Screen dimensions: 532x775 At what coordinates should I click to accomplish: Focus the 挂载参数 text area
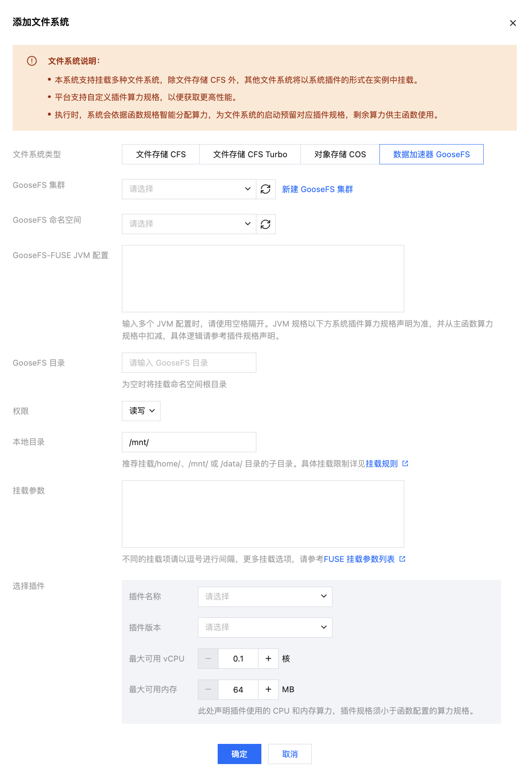click(x=263, y=514)
